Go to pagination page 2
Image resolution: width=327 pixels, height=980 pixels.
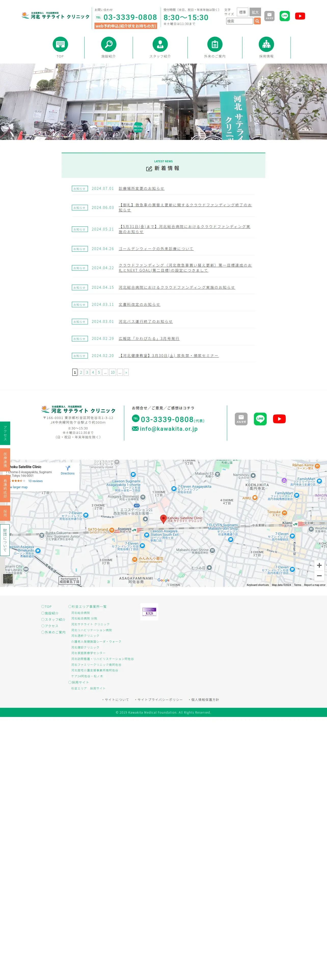coord(81,372)
